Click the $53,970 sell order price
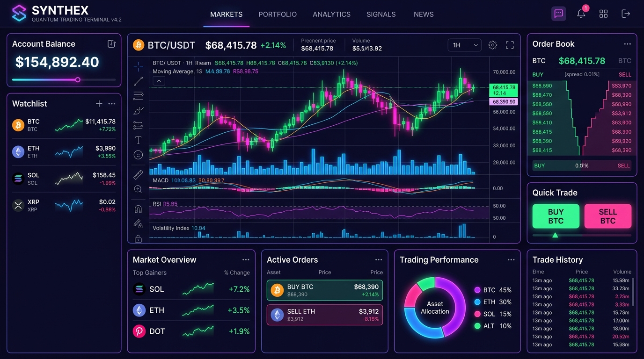The image size is (644, 359). coord(622,86)
